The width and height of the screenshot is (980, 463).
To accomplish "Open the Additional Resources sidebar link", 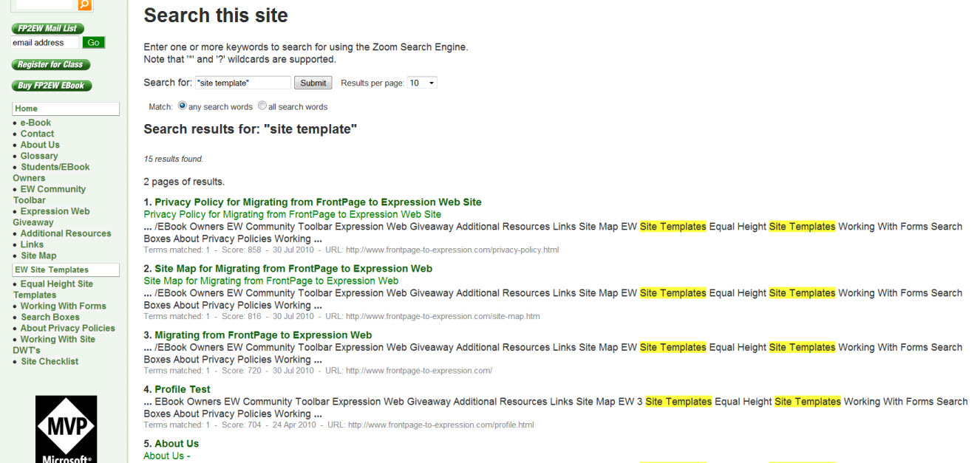I will pyautogui.click(x=66, y=233).
